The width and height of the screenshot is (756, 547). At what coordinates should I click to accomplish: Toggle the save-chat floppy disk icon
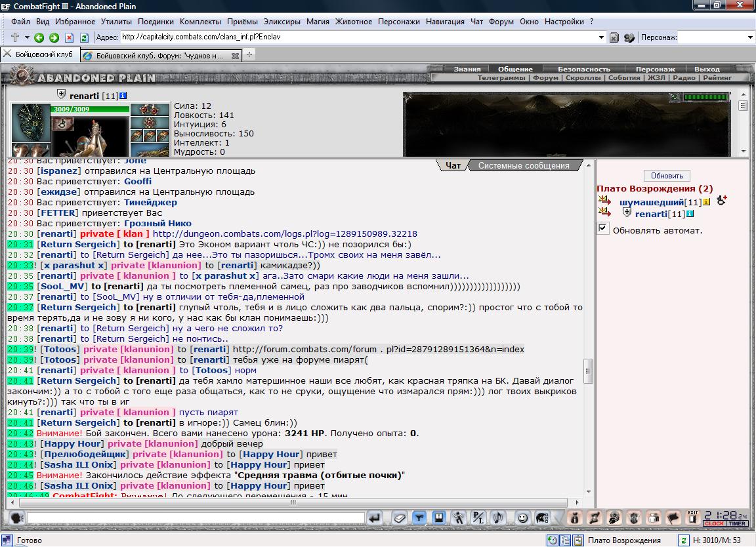coord(439,518)
